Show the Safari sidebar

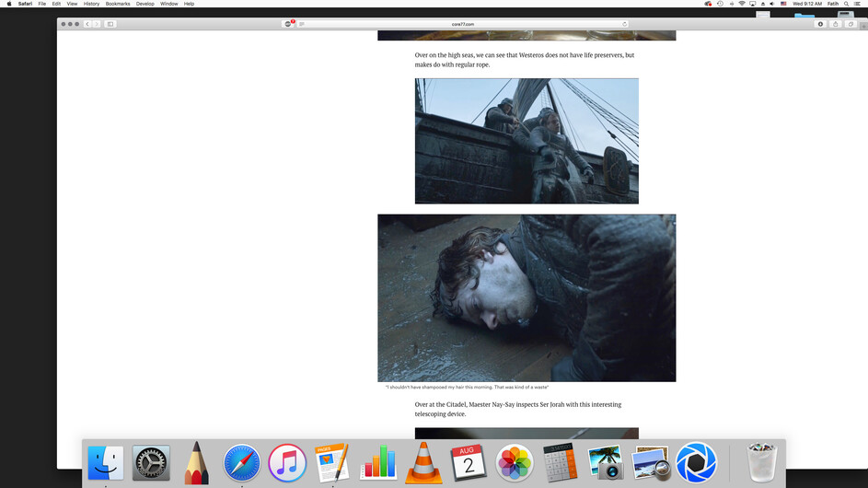[110, 24]
